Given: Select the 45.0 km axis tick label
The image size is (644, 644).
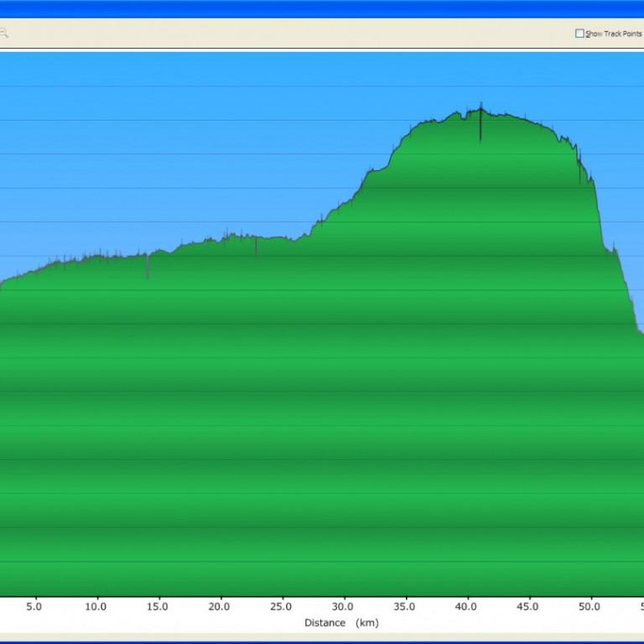Looking at the screenshot, I should pos(528,606).
